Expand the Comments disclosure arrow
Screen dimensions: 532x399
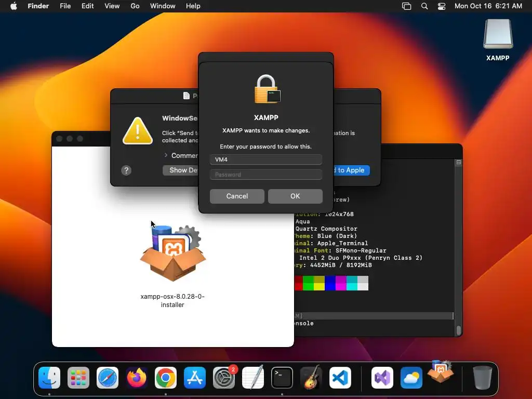[166, 155]
